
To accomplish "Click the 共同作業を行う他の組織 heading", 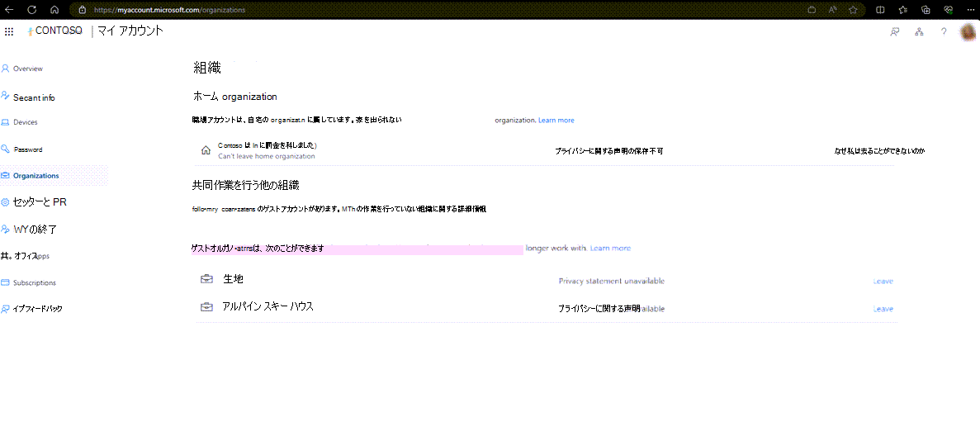I will [246, 185].
